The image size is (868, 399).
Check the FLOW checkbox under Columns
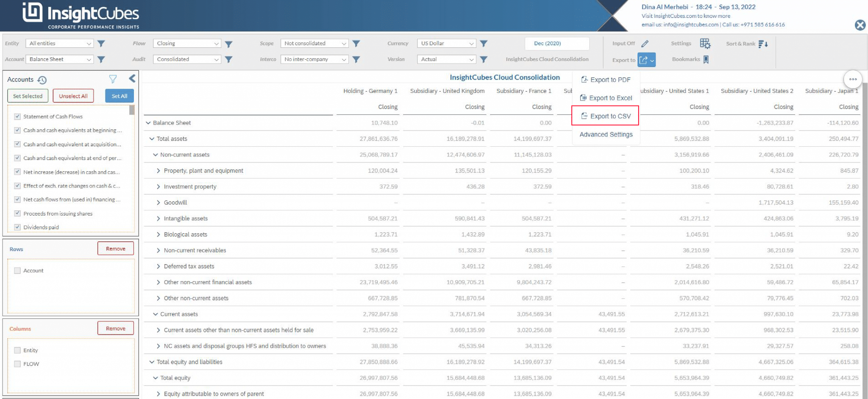point(17,363)
